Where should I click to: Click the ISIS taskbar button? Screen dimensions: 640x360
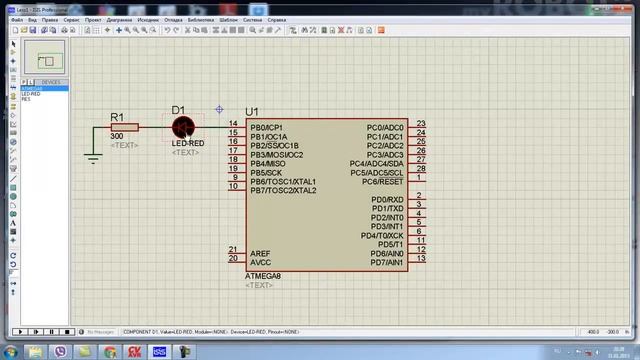click(159, 351)
